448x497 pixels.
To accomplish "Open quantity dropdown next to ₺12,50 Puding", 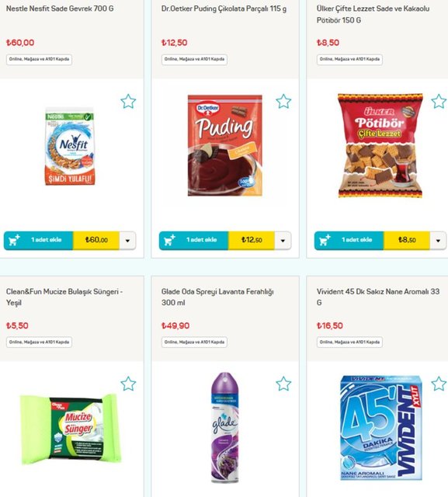I will pyautogui.click(x=283, y=240).
